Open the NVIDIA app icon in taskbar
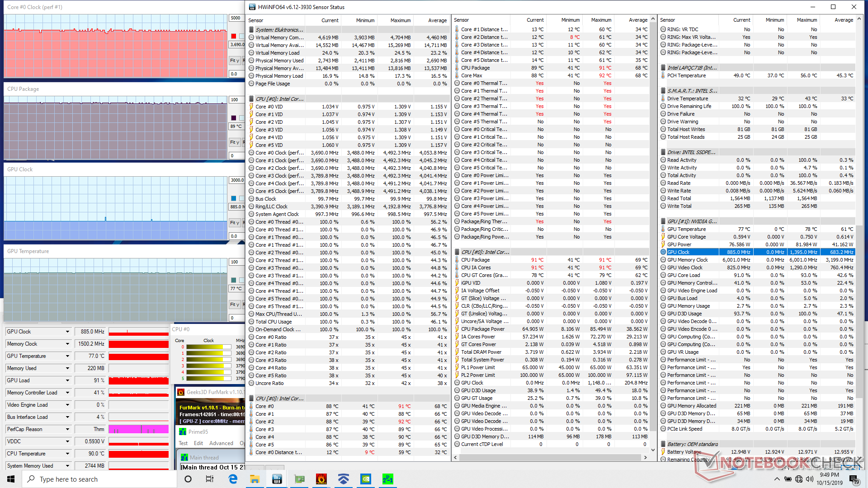The height and width of the screenshot is (488, 868). click(x=366, y=479)
